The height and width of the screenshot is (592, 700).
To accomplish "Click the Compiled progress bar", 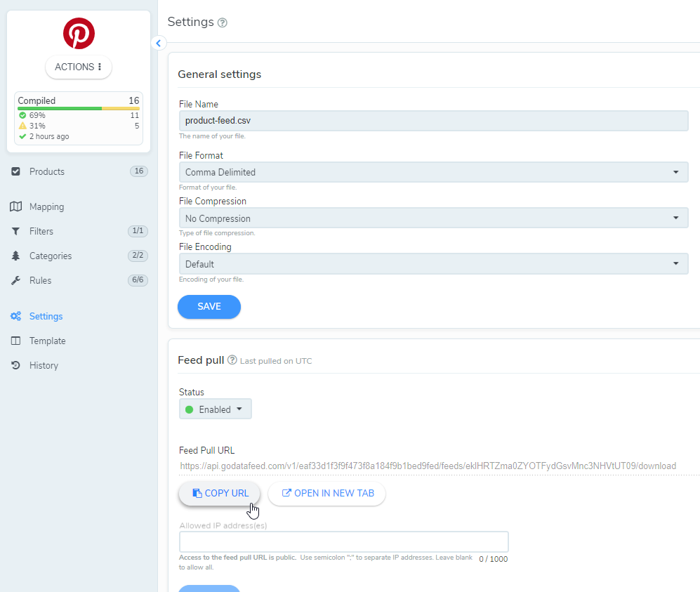I will coord(78,110).
